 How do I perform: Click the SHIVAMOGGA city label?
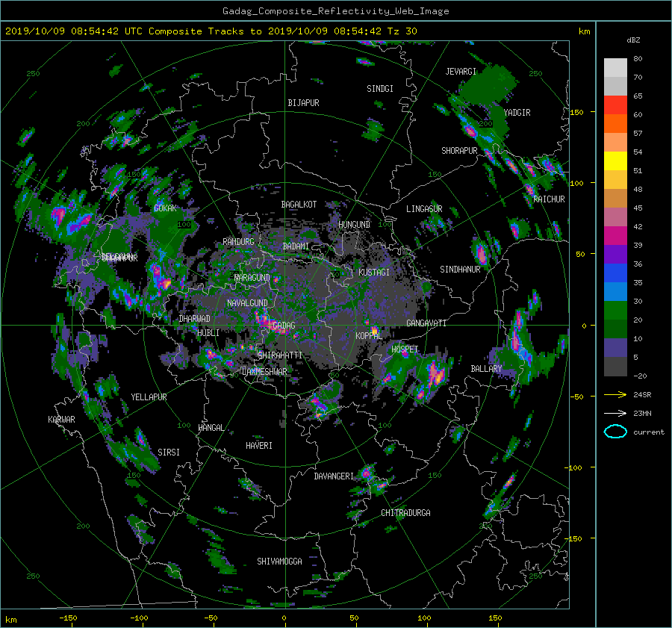coord(279,562)
